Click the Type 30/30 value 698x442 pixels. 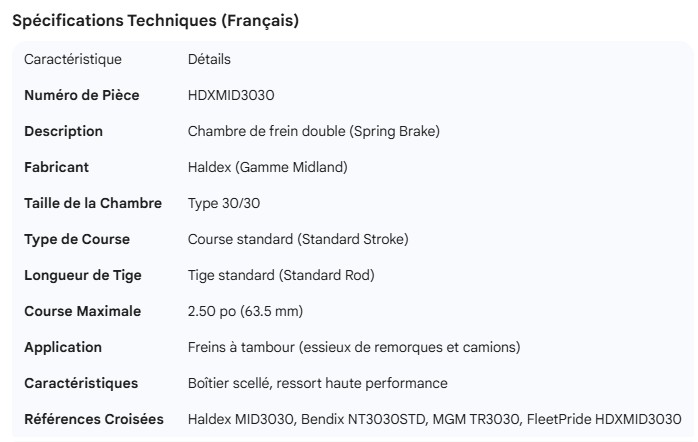click(x=224, y=203)
